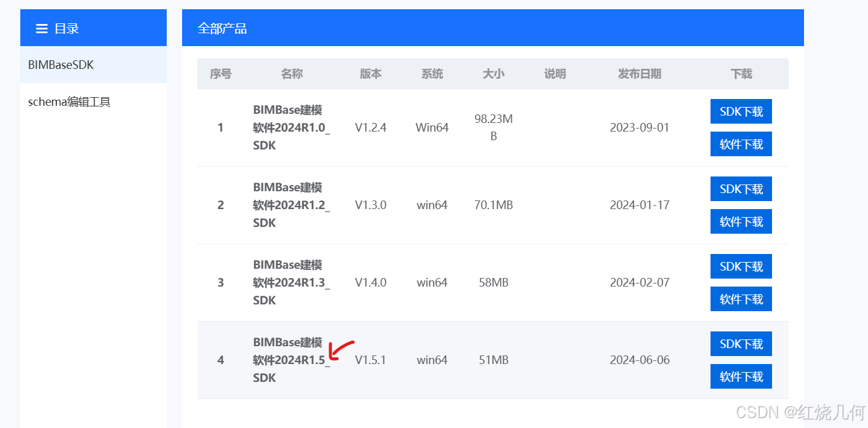Click the 序号 column header
Screen dimensions: 868x428
coord(220,74)
